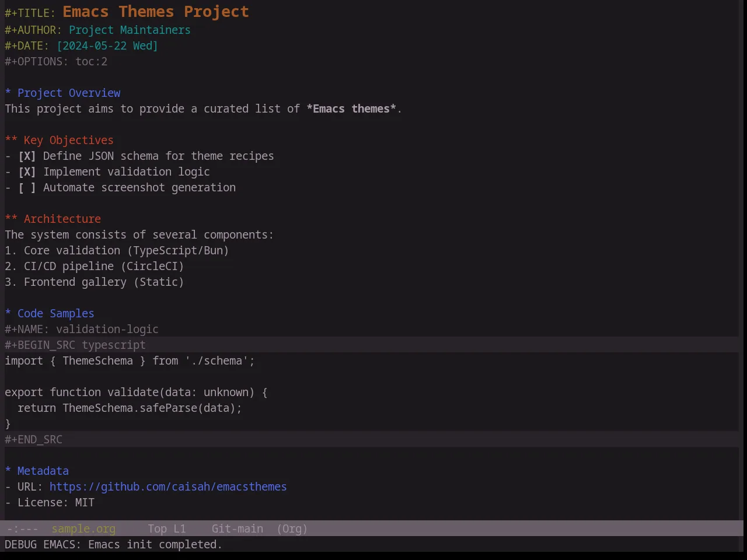Click the 'Metadata' heading text
Viewport: 747px width, 560px height.
[x=43, y=471]
